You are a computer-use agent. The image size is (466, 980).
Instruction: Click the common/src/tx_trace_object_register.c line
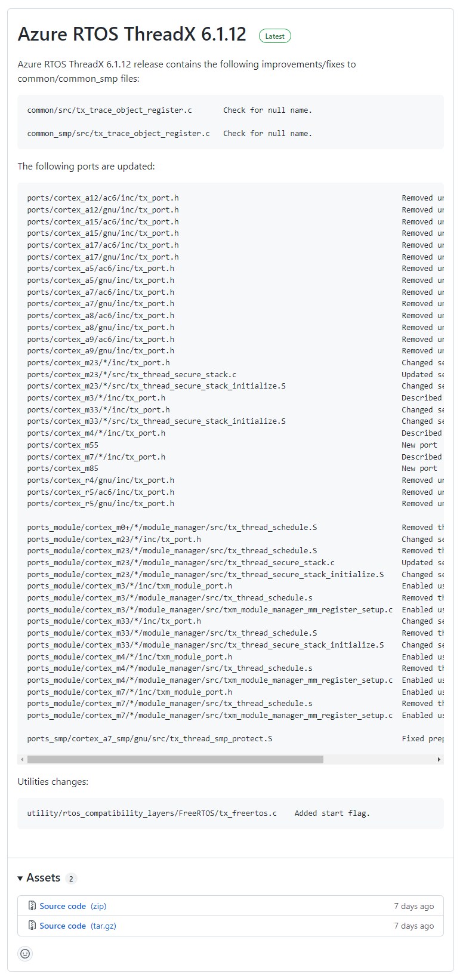(169, 110)
